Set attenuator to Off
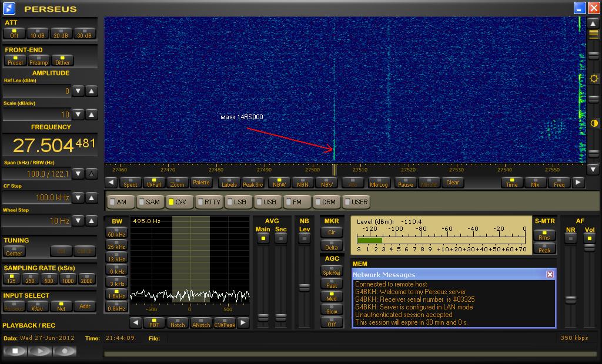This screenshot has width=602, height=364. pyautogui.click(x=14, y=33)
